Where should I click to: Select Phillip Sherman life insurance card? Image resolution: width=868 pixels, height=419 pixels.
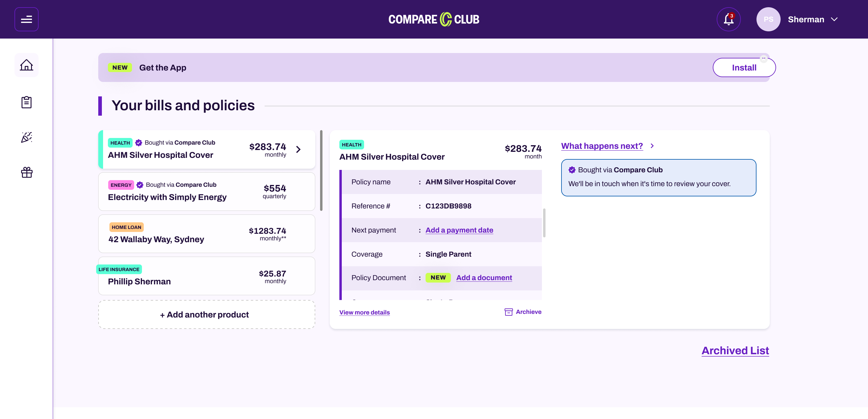point(206,276)
